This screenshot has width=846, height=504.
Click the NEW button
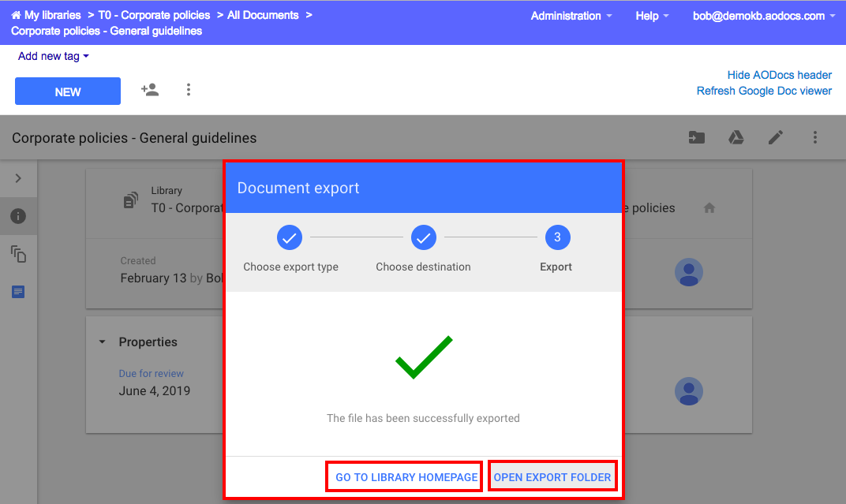pos(67,91)
